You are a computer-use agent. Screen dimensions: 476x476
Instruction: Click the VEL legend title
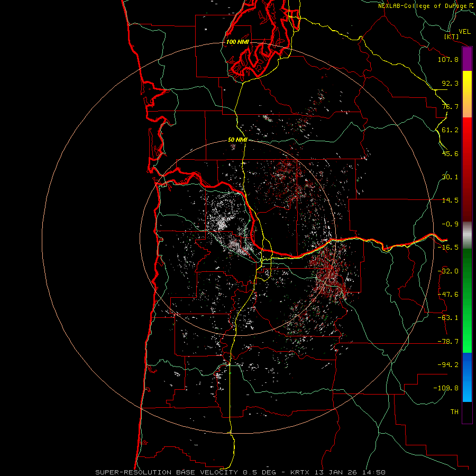pyautogui.click(x=465, y=32)
